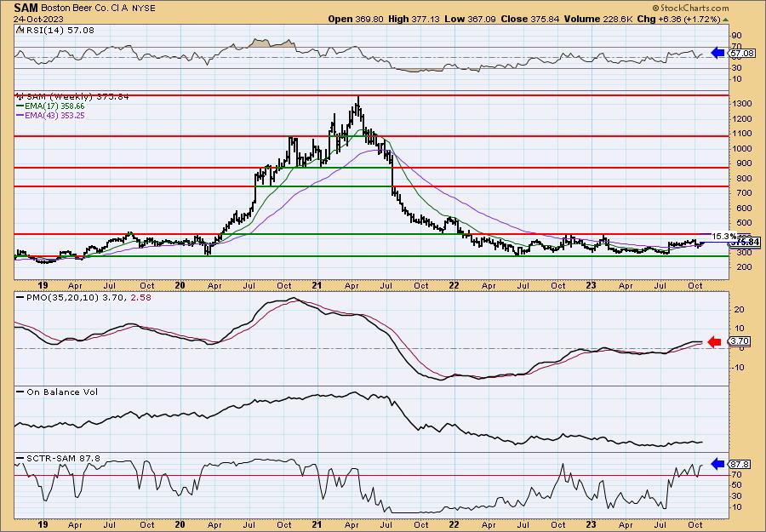The height and width of the screenshot is (532, 766).
Task: Click the Open 369.80 value
Action: click(356, 19)
